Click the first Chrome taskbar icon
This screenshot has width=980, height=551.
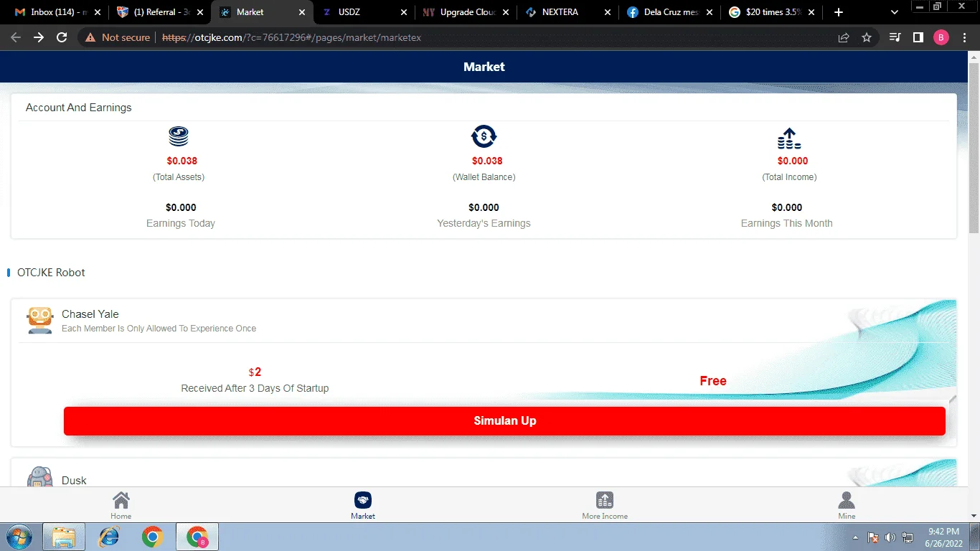152,537
